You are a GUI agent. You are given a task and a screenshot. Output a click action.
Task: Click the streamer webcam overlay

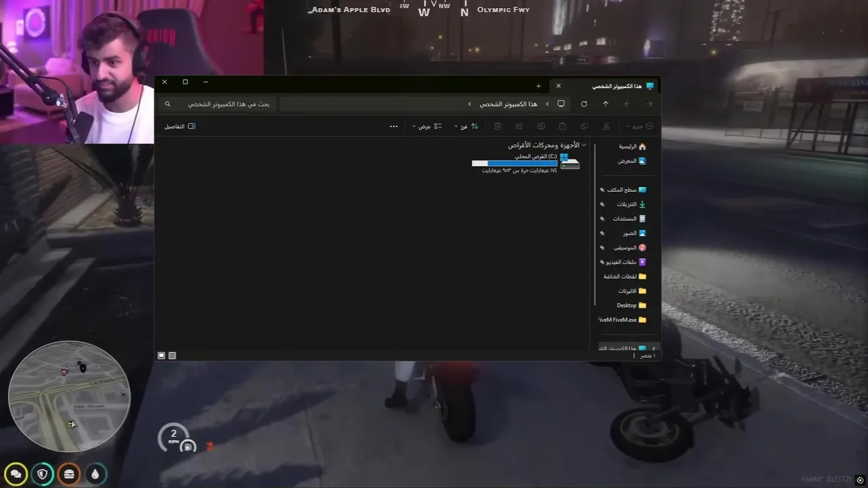tap(132, 71)
